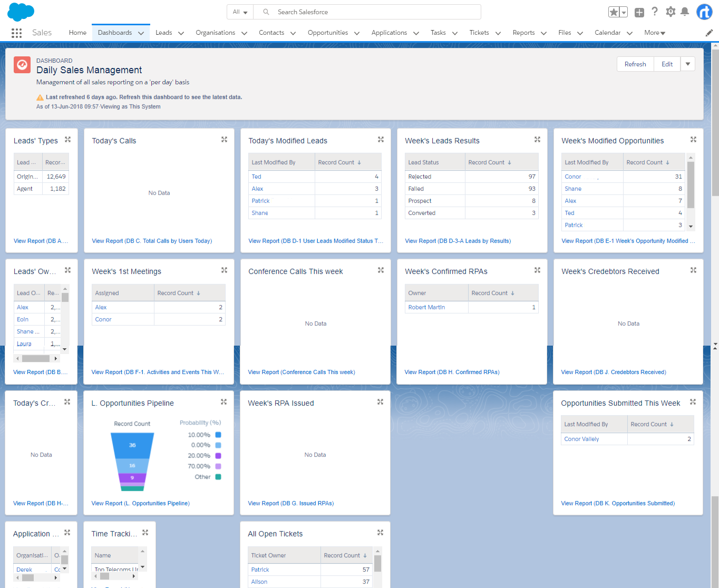The width and height of the screenshot is (719, 588).
Task: Expand the Week's Credebtors Received widget
Action: pyautogui.click(x=693, y=270)
